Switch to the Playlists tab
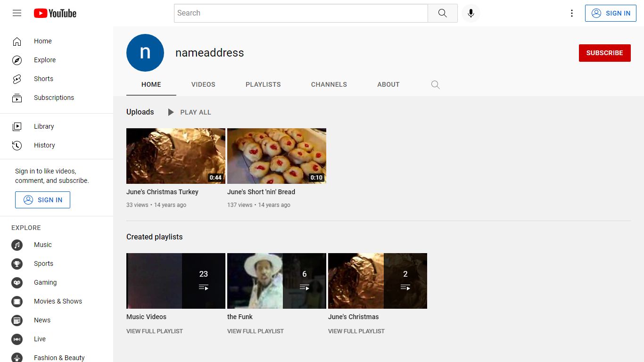 coord(263,85)
